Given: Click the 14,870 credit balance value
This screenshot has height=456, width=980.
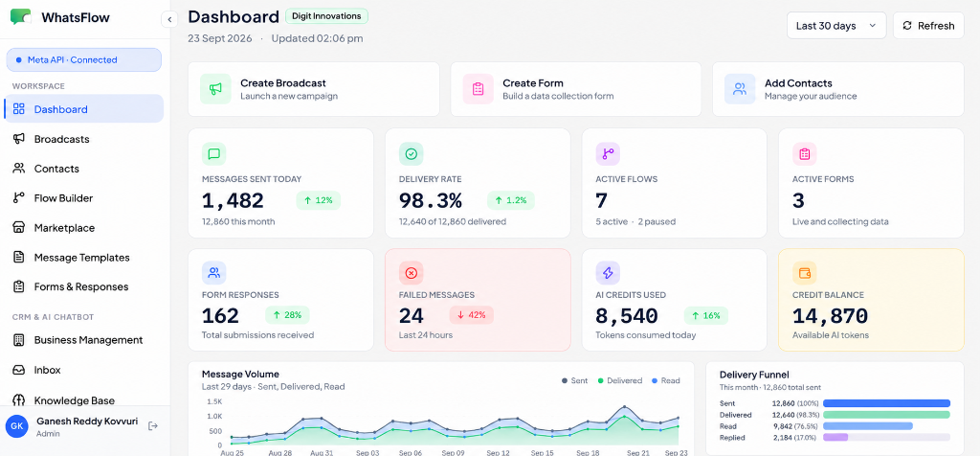Looking at the screenshot, I should 830,315.
